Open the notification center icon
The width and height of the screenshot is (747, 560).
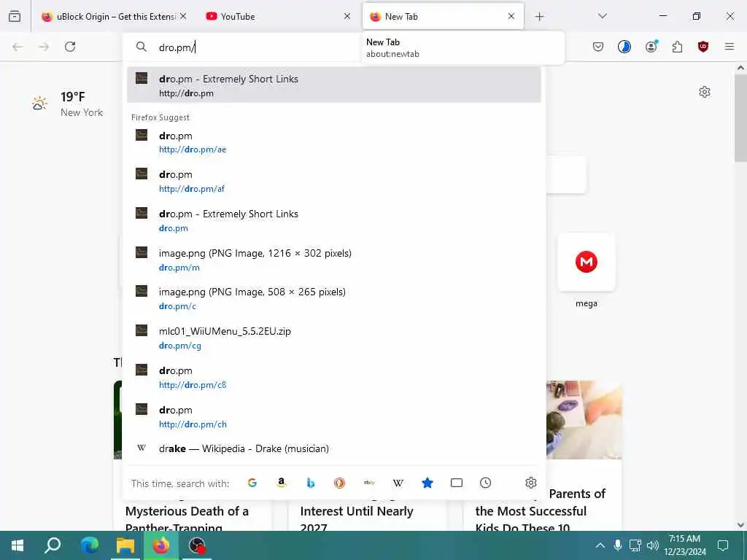[723, 545]
